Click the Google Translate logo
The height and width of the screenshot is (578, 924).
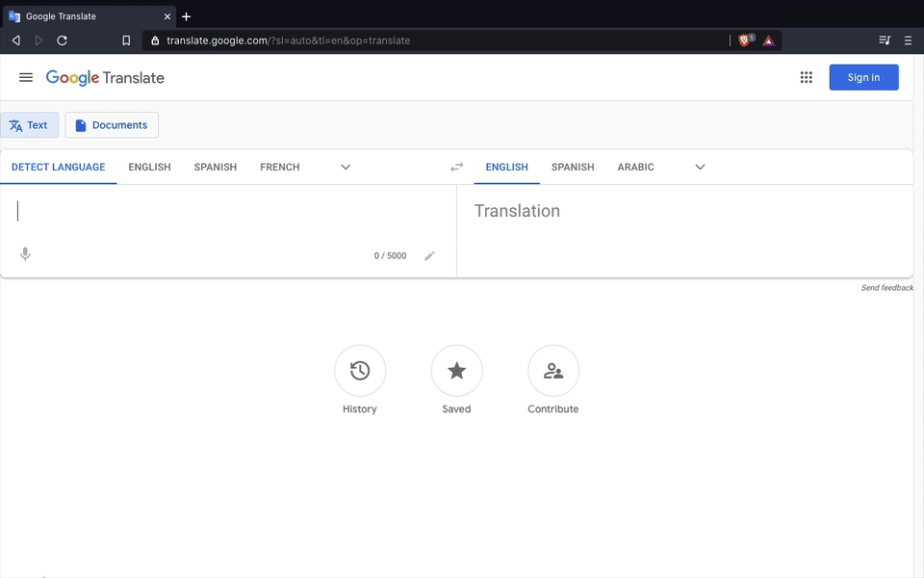pyautogui.click(x=105, y=78)
